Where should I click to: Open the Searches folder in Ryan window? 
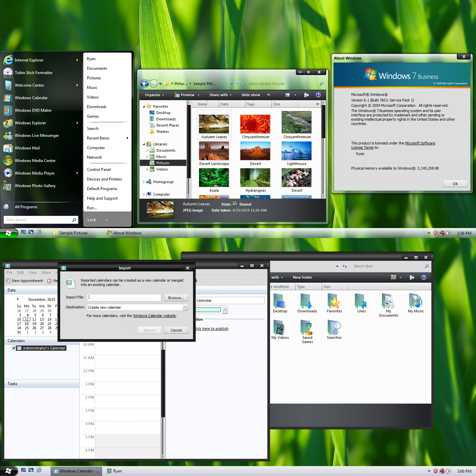click(x=334, y=330)
